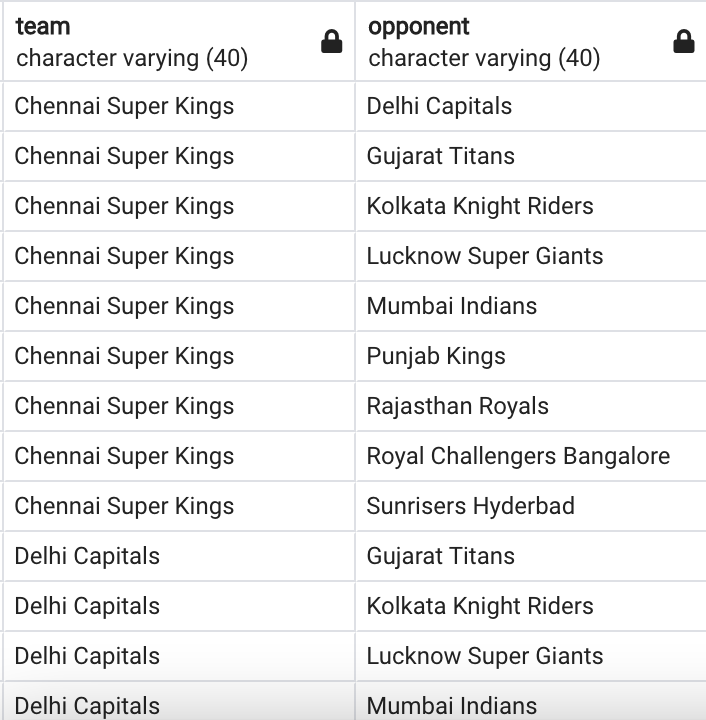706x720 pixels.
Task: Click the Delhi Capitals opponent cell in first row
Action: [x=531, y=106]
